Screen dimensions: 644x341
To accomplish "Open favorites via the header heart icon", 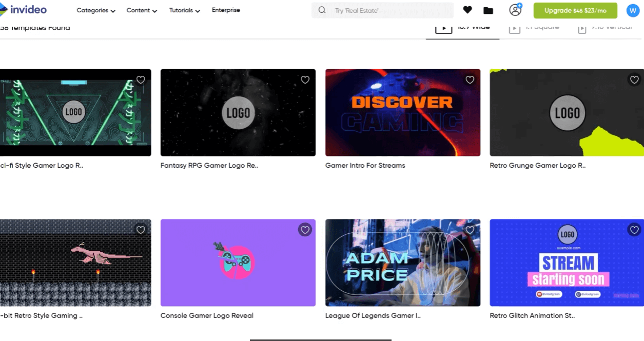I will point(467,10).
